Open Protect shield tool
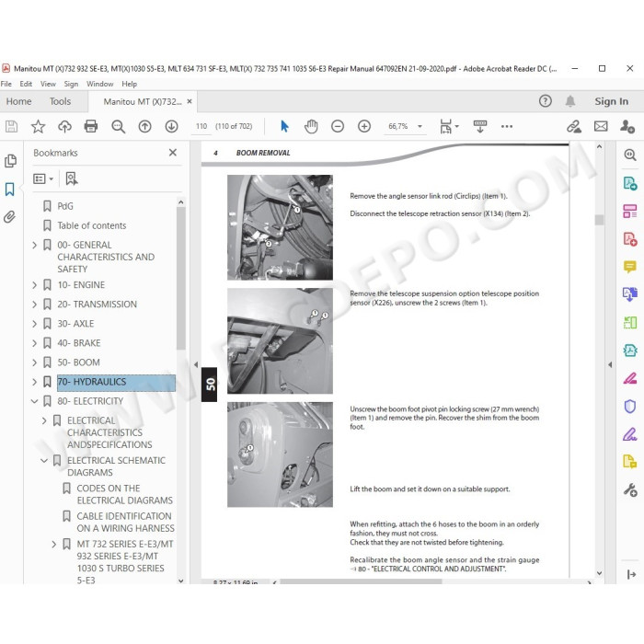The image size is (644, 644). (629, 407)
